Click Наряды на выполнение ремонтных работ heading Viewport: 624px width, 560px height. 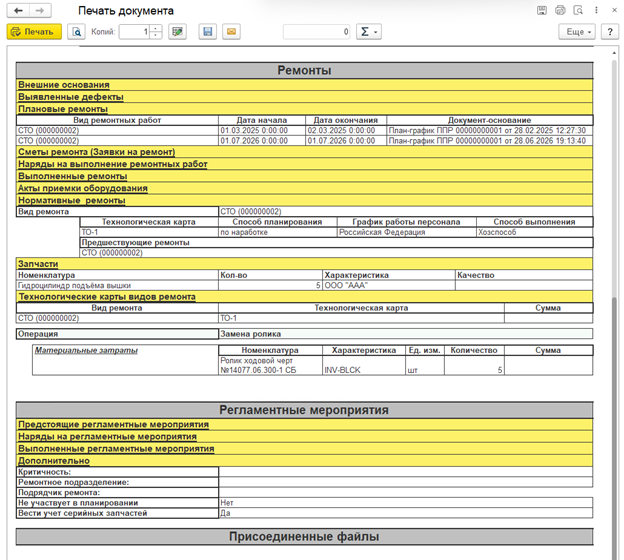tap(113, 164)
